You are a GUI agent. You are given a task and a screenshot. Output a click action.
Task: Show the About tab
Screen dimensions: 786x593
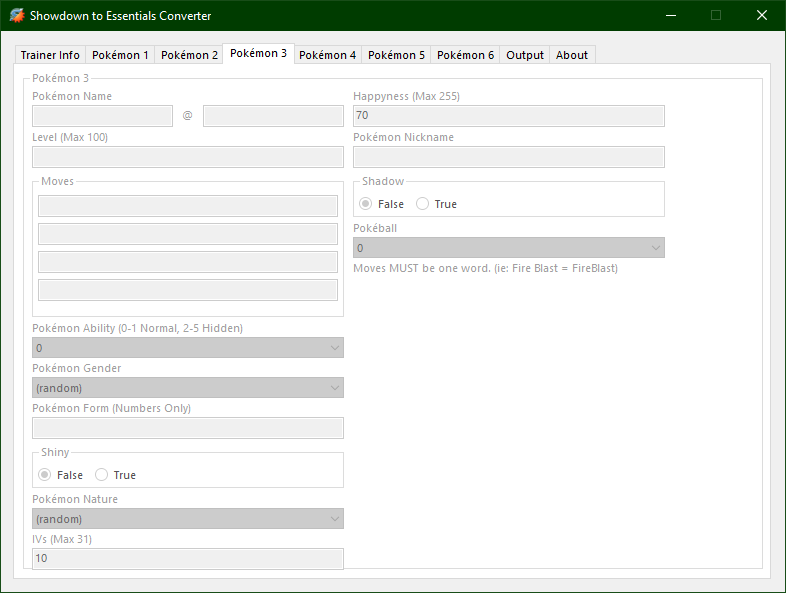pos(572,55)
